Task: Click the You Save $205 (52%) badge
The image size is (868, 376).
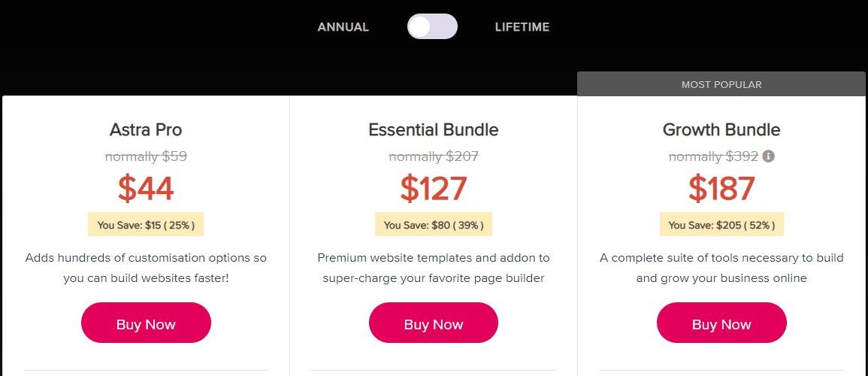Action: [721, 224]
